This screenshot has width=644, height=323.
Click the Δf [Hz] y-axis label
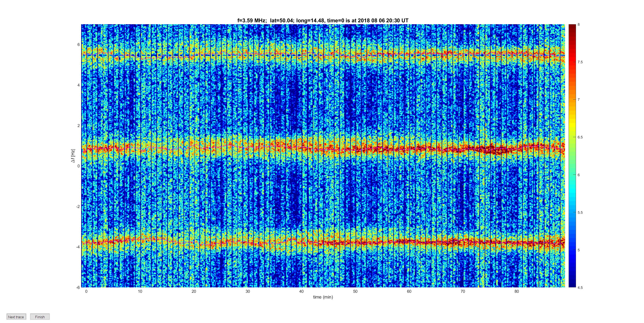coord(73,156)
